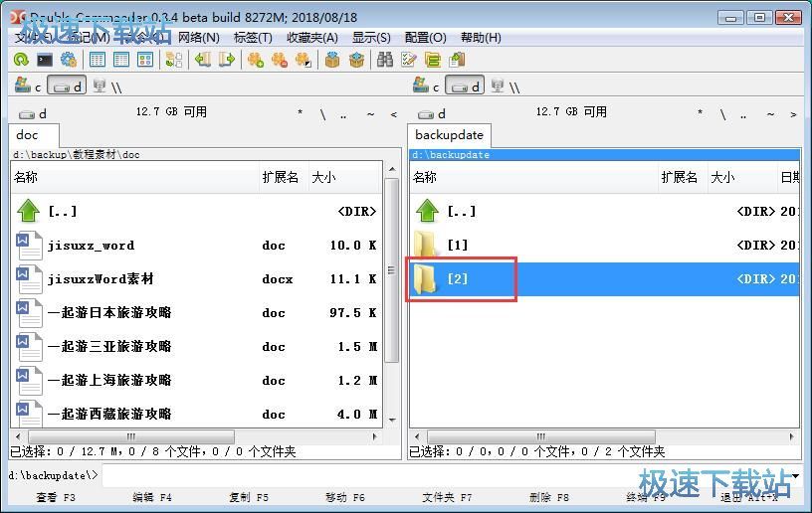Screen dimensions: 812x513
Task: Switch to thumbnails view icon
Action: [145, 60]
